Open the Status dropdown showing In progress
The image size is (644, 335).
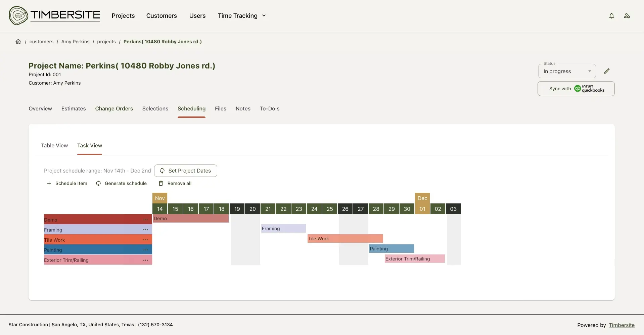click(x=567, y=71)
